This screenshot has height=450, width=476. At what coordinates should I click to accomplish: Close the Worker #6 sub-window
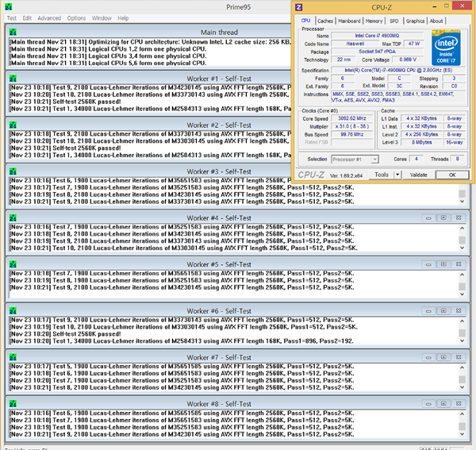(x=459, y=310)
